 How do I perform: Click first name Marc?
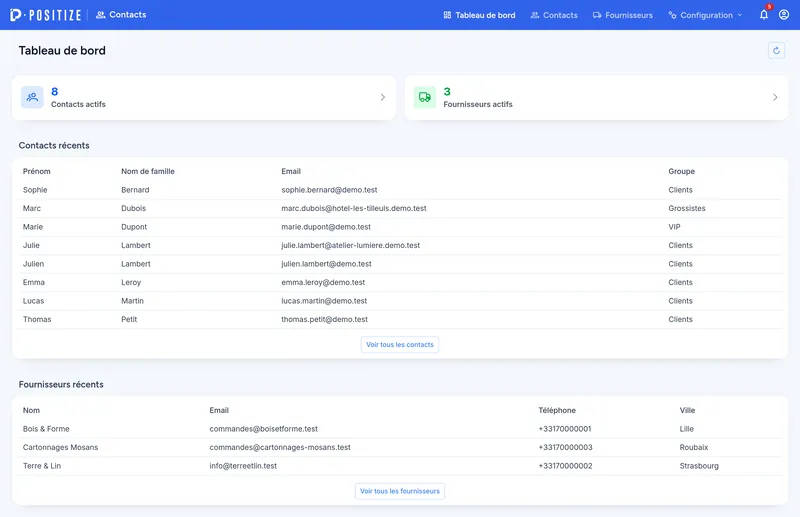click(x=32, y=208)
